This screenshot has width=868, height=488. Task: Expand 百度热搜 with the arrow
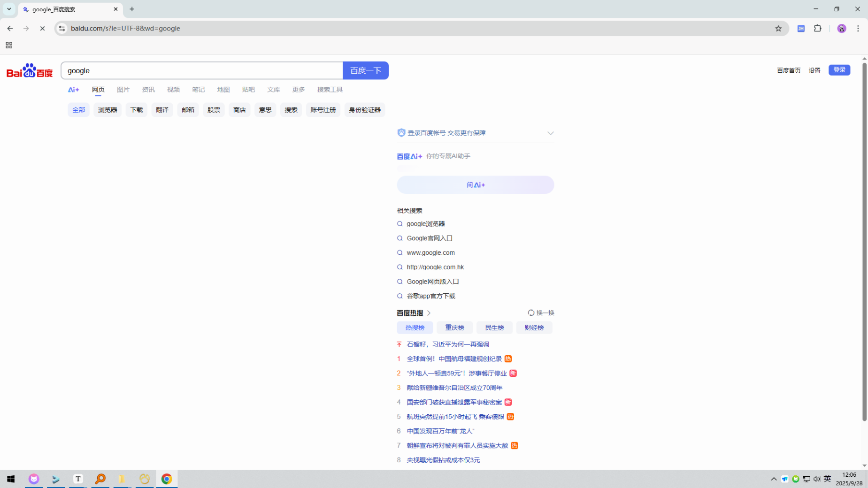429,313
